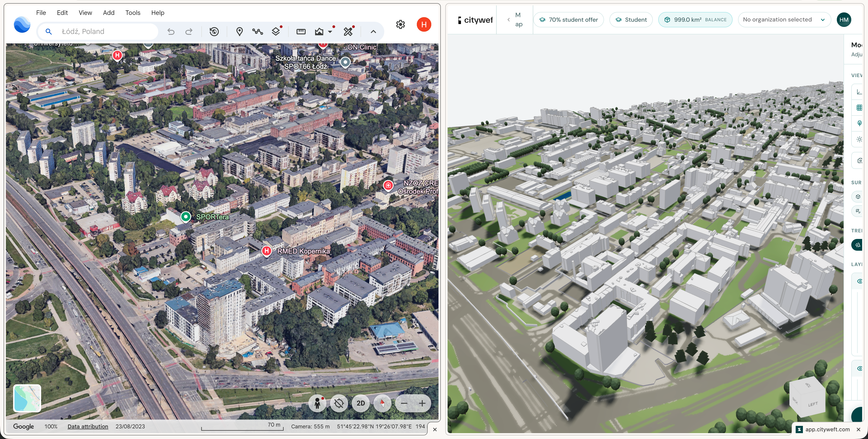868x439 pixels.
Task: Open the design tools pencil-ruler icon
Action: tap(348, 32)
